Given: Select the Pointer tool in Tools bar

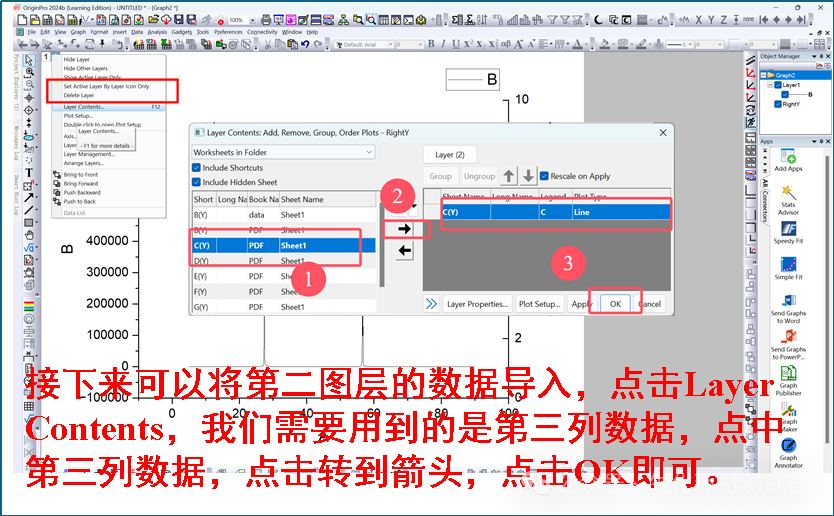Looking at the screenshot, I should pyautogui.click(x=29, y=60).
